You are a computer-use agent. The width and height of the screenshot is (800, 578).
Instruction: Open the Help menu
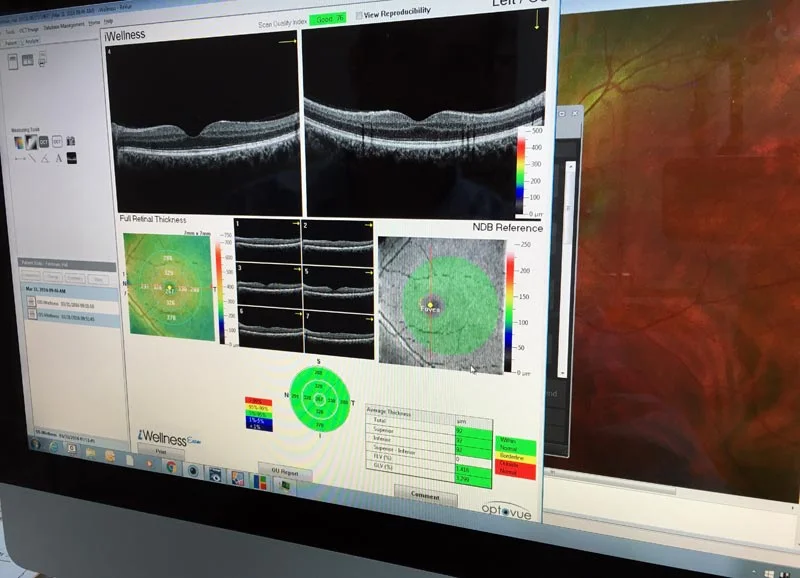(108, 21)
